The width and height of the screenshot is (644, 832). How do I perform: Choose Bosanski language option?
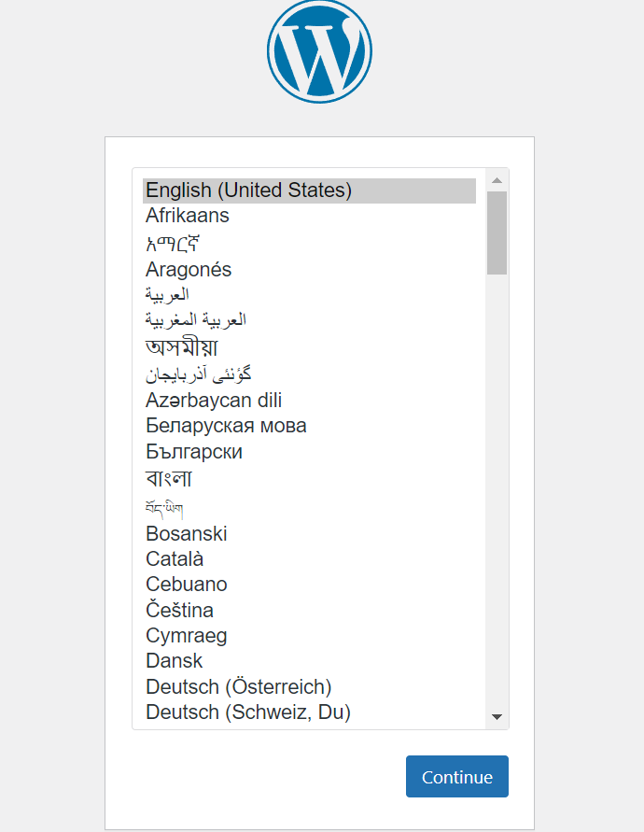[x=309, y=534]
